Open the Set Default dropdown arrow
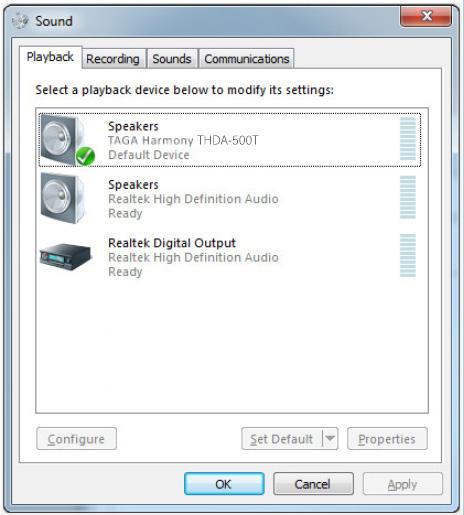The image size is (464, 515). point(330,438)
